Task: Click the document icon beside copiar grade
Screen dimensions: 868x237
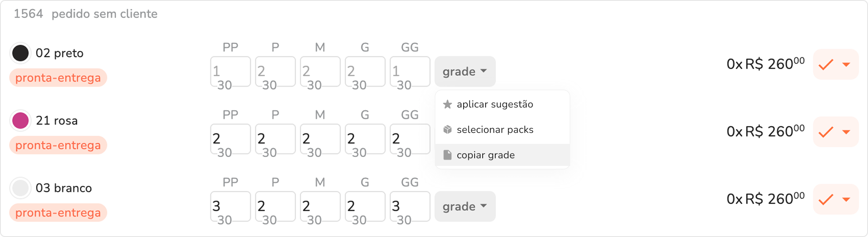Action: click(x=447, y=155)
